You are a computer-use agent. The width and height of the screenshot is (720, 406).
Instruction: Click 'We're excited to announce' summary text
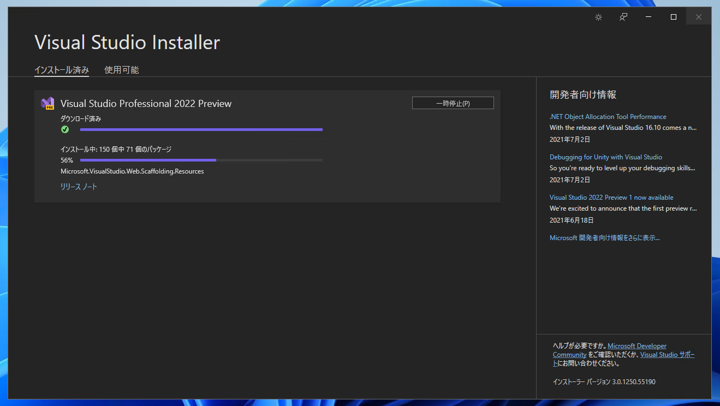tap(623, 209)
